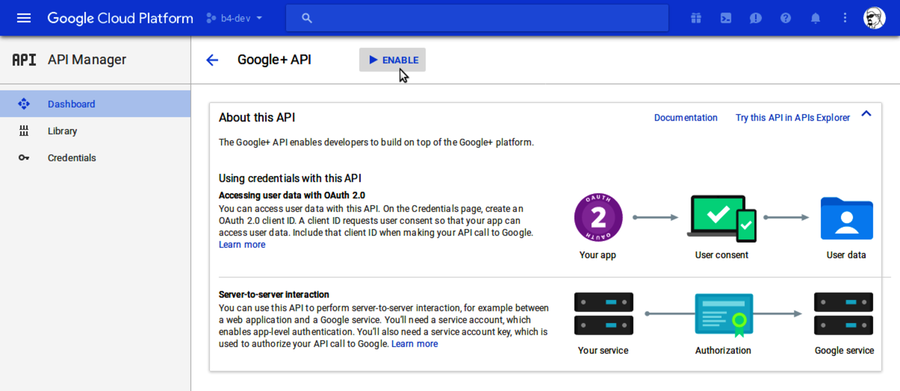Activate the Cloud Shell terminal icon

coord(726,18)
